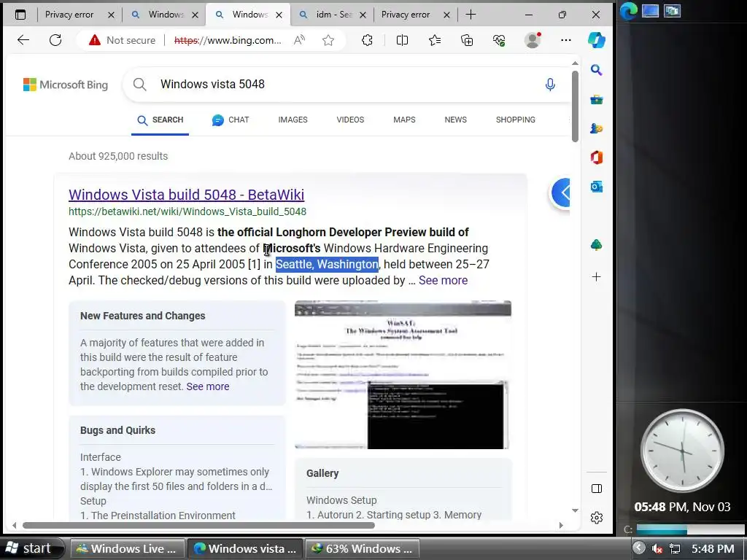Toggle the sidebar visibility button
The height and width of the screenshot is (560, 747).
point(597,489)
